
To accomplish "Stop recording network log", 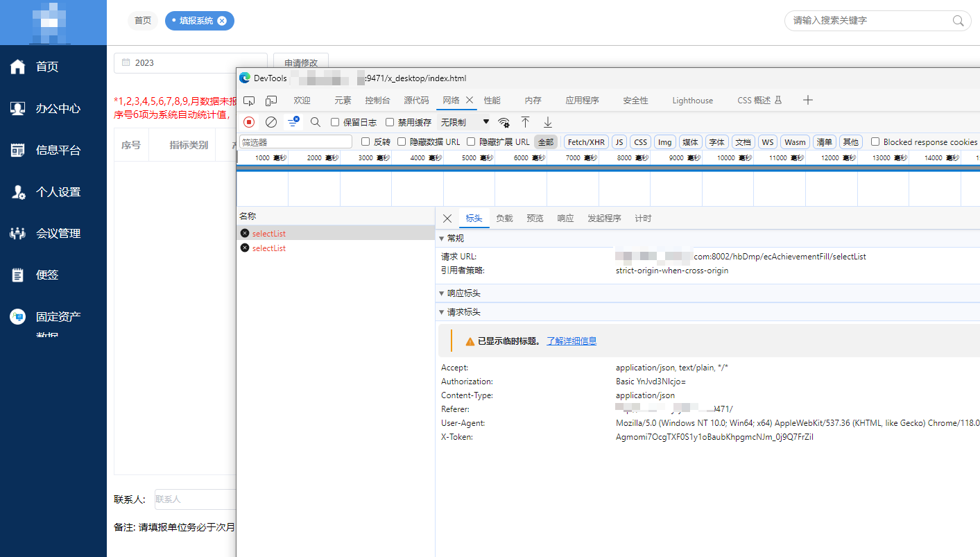I will click(249, 122).
